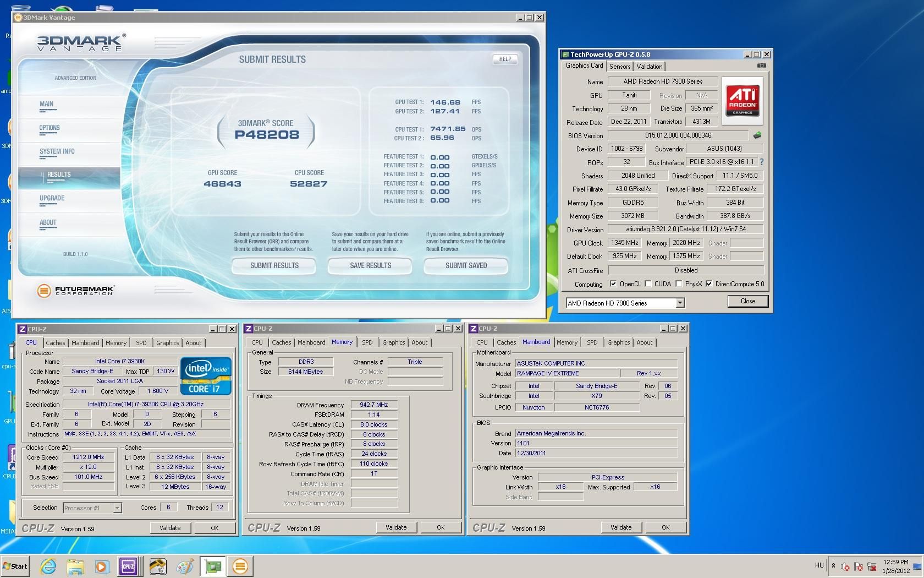Click the SAVE RESULTS button

point(370,265)
